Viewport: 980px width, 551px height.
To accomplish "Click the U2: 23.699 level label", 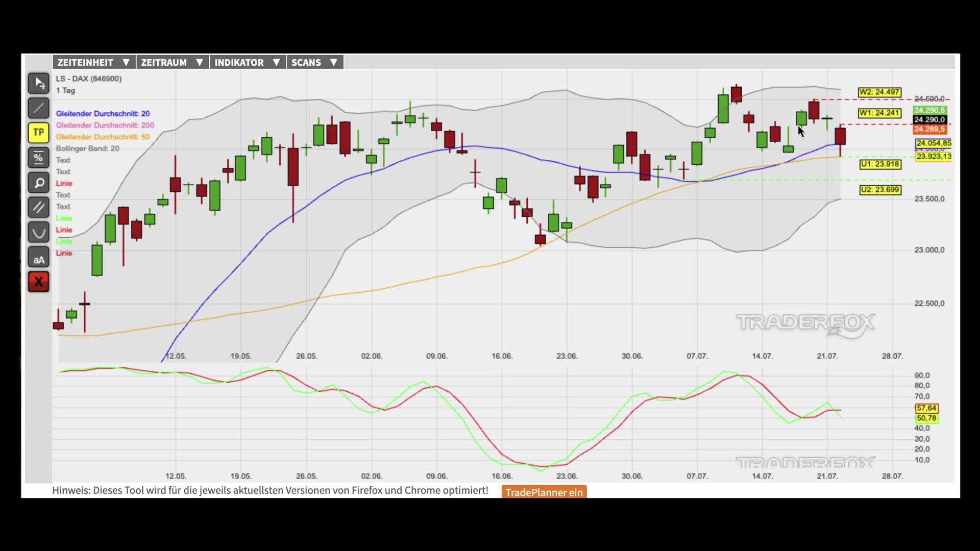I will click(880, 190).
